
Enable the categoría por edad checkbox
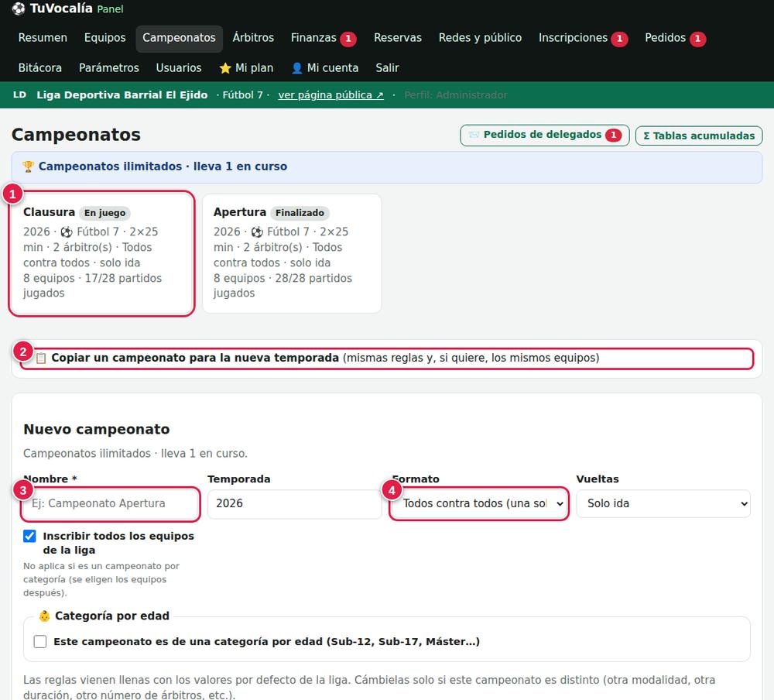coord(40,642)
